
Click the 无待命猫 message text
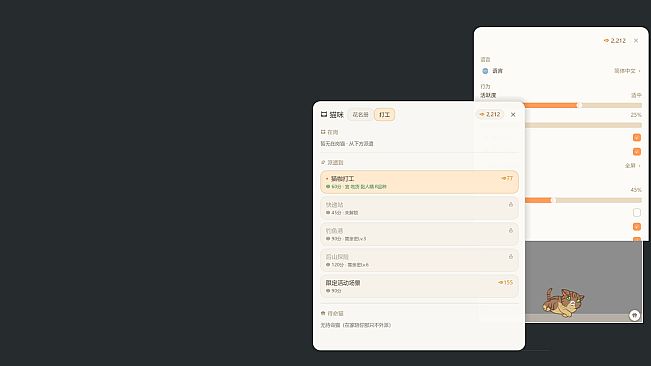(x=355, y=325)
